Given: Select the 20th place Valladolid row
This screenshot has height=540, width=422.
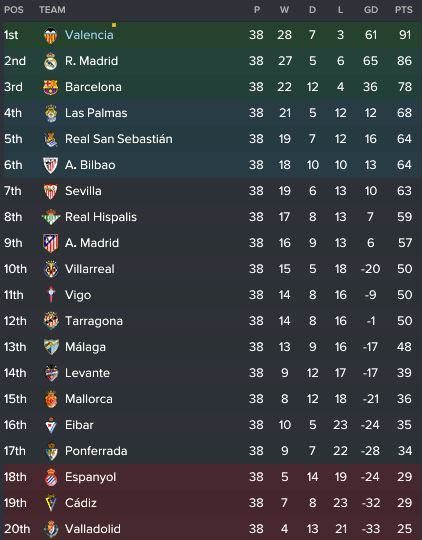Looking at the screenshot, I should pyautogui.click(x=211, y=529).
